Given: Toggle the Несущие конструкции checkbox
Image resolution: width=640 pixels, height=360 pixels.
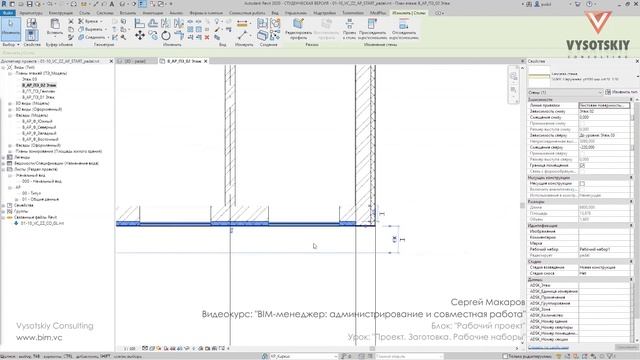Looking at the screenshot, I should point(582,184).
